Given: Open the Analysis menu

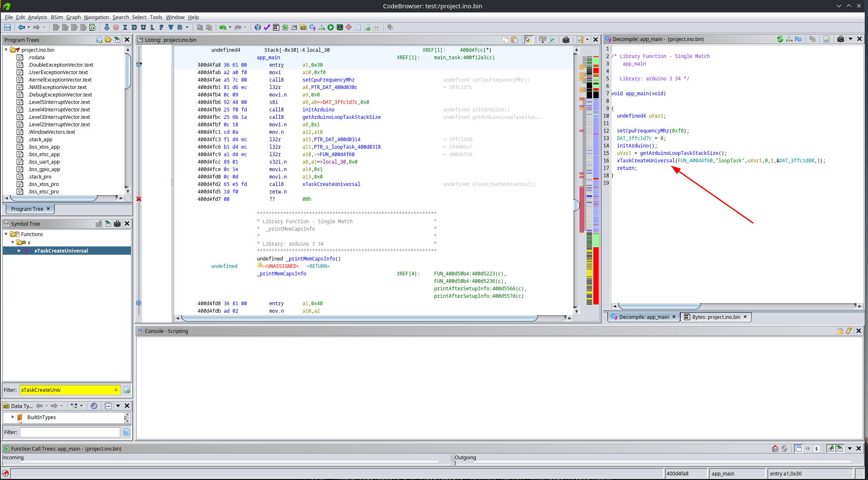Looking at the screenshot, I should [37, 17].
